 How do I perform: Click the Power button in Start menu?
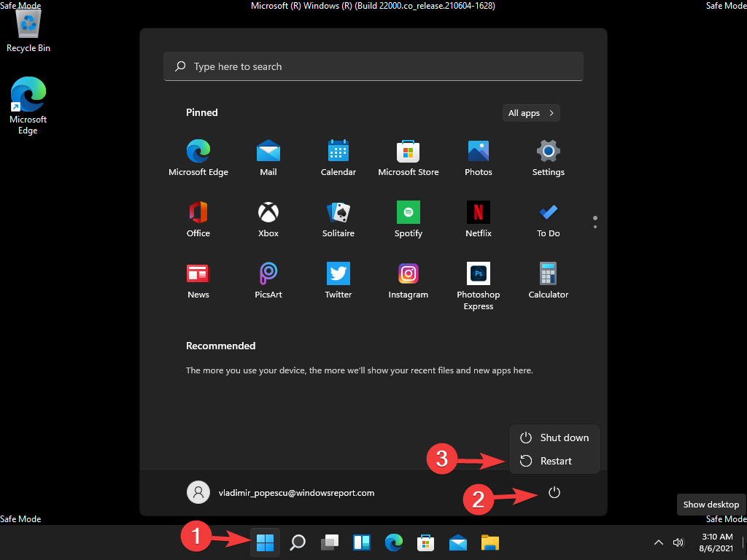(x=554, y=492)
